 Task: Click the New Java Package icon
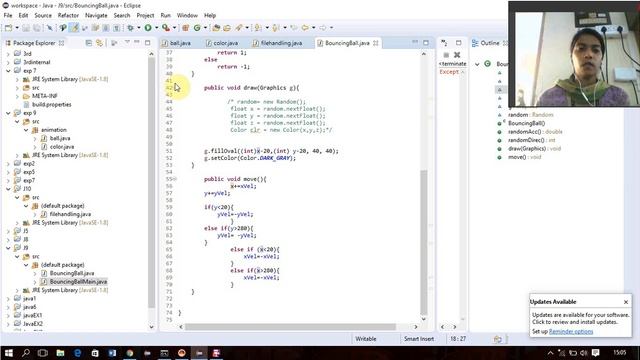point(185,28)
